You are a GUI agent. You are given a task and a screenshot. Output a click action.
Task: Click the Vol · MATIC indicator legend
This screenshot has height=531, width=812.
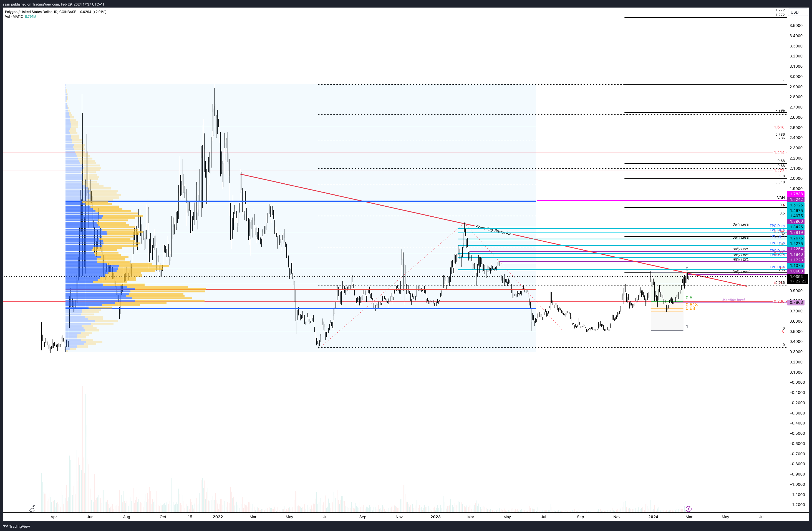pos(14,17)
